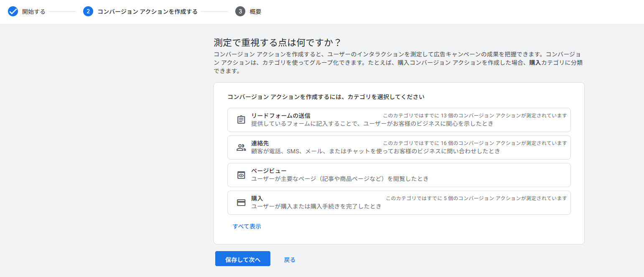The image size is (644, 277).
Task: Jump to the 概要 step label
Action: tap(255, 12)
